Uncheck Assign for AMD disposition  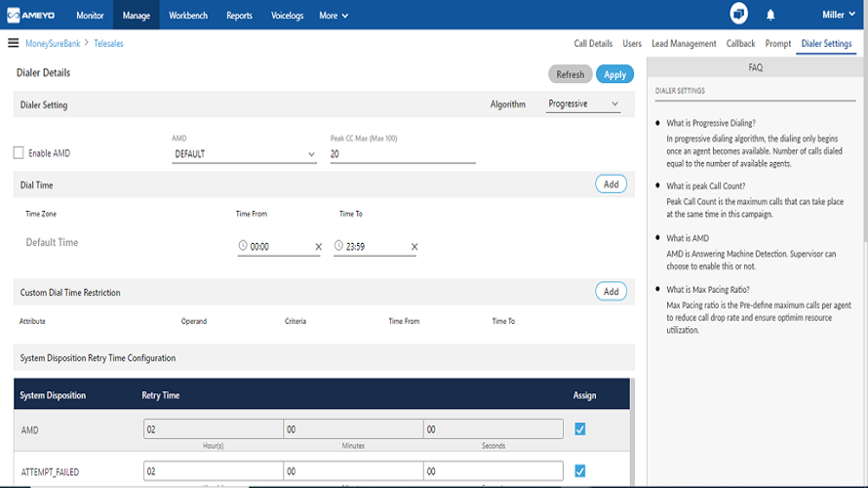[x=579, y=429]
